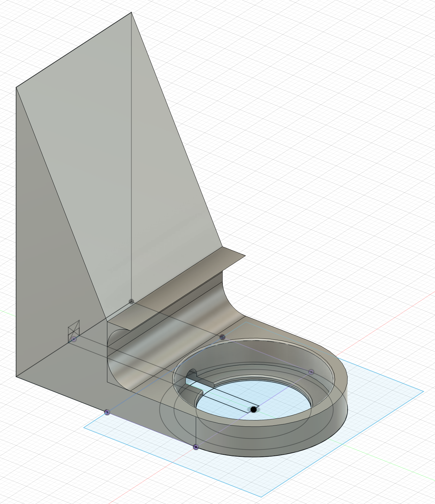Pick the sketch point at the hidden vertical line's base
435x504 pixels.
[131, 301]
